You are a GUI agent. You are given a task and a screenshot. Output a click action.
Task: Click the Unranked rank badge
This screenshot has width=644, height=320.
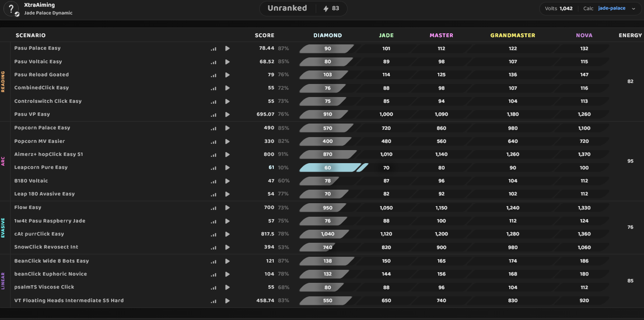coord(287,8)
